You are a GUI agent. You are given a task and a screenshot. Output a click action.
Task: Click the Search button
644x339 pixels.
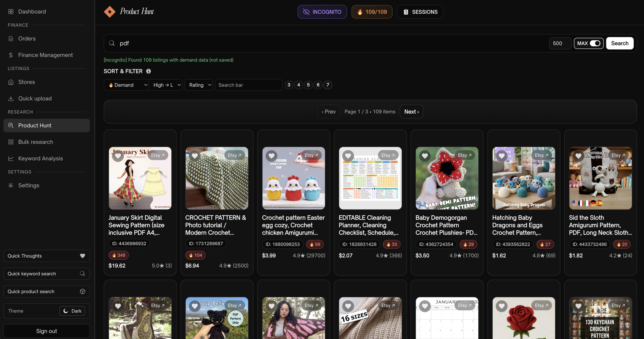coord(620,43)
